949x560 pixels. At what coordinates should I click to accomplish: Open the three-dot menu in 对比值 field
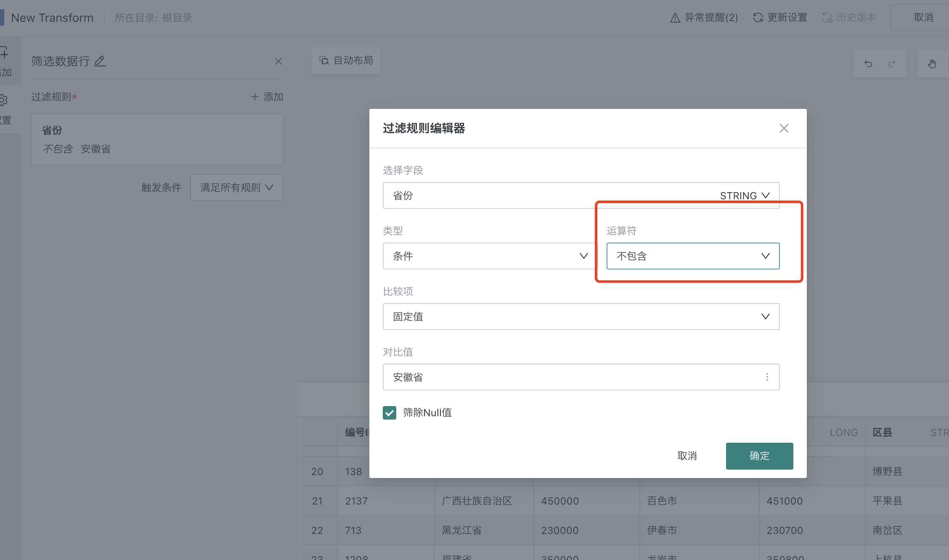click(x=767, y=377)
